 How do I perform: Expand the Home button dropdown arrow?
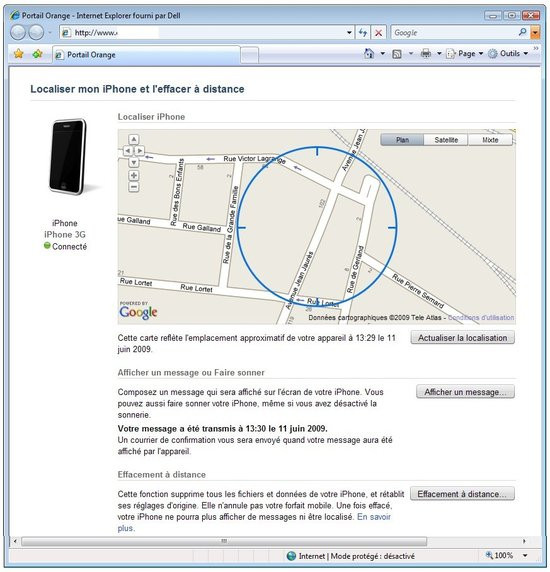pyautogui.click(x=383, y=54)
